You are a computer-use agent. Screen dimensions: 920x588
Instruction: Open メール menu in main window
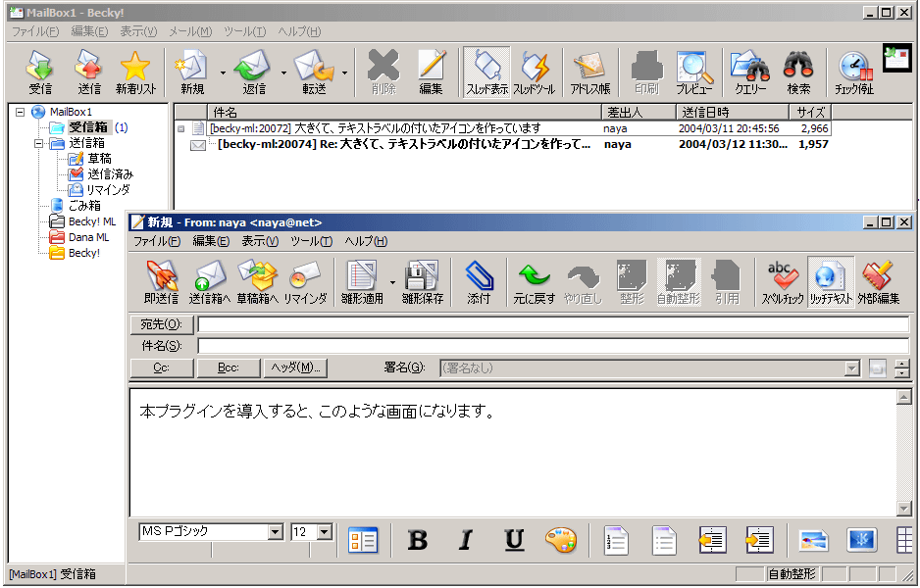point(190,31)
